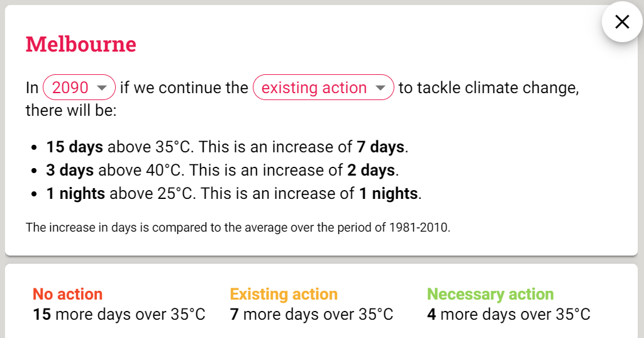The image size is (644, 338).
Task: Click the arrow beside 2090
Action: click(x=101, y=88)
